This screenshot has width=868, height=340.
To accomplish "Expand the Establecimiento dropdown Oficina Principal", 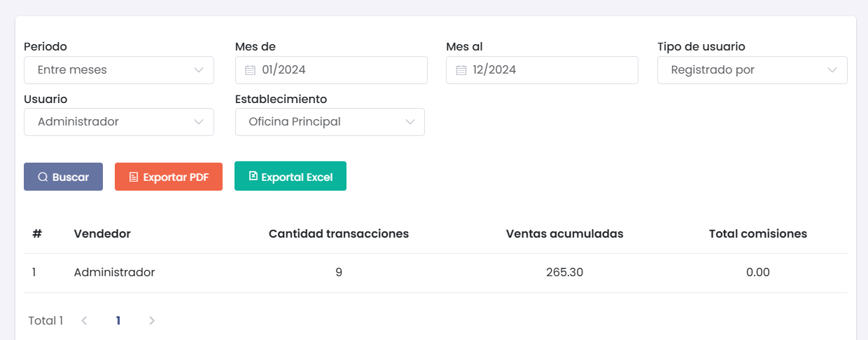I will coord(330,122).
